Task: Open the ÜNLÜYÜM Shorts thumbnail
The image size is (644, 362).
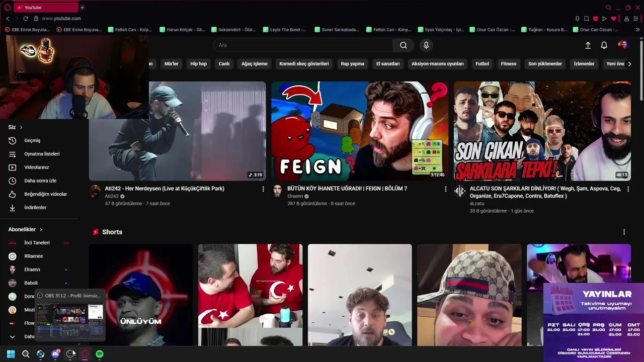Action: point(141,295)
